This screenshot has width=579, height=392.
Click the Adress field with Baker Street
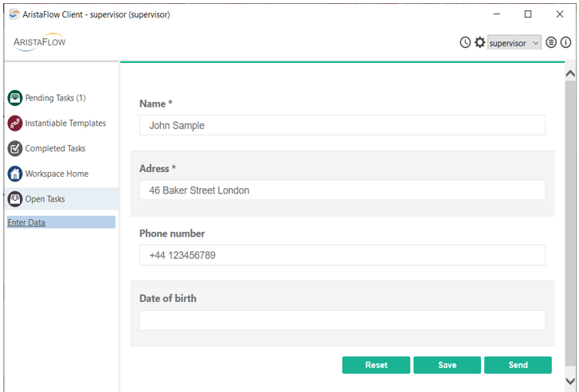[x=342, y=190]
